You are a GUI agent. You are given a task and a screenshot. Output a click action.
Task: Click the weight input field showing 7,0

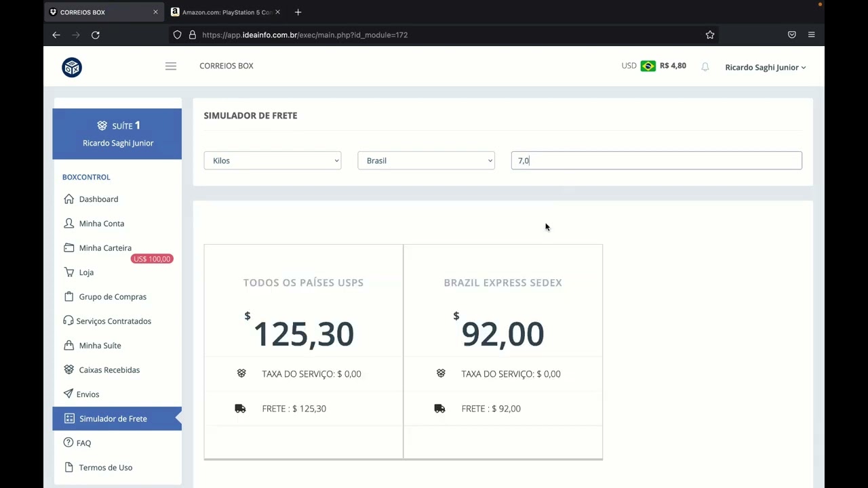click(656, 161)
